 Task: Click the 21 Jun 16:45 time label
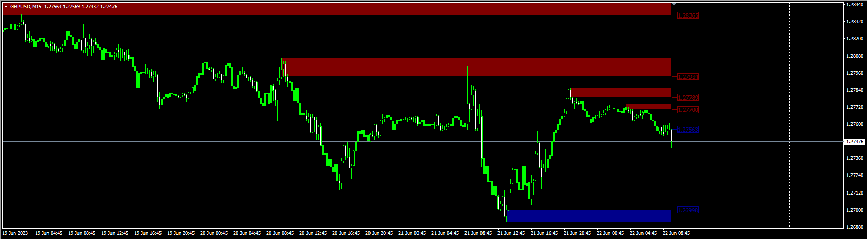544,233
